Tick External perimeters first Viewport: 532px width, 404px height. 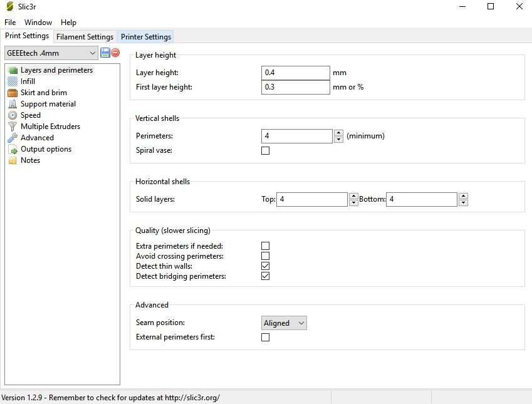pos(265,337)
